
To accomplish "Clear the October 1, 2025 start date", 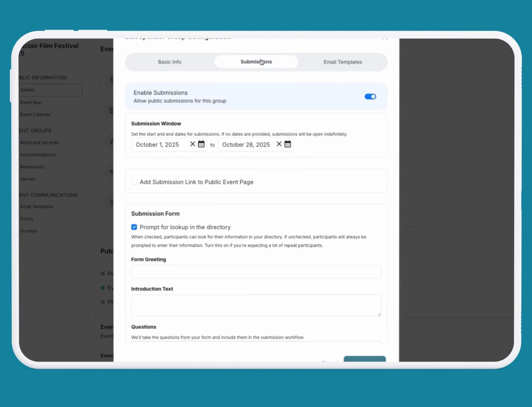I will coord(193,144).
